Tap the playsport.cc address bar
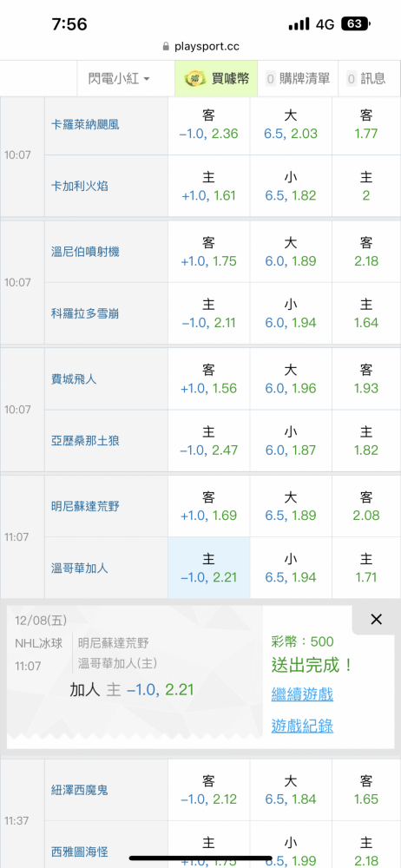 click(200, 47)
